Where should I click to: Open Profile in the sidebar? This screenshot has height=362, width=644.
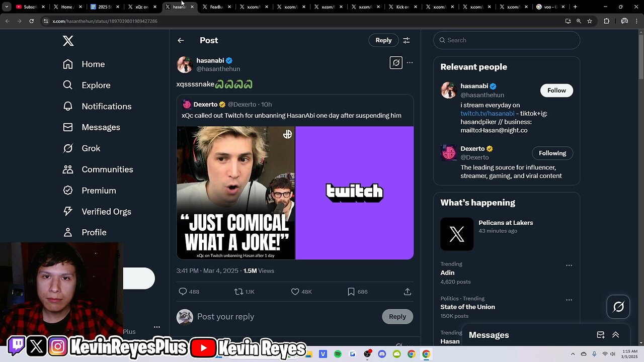pyautogui.click(x=85, y=232)
